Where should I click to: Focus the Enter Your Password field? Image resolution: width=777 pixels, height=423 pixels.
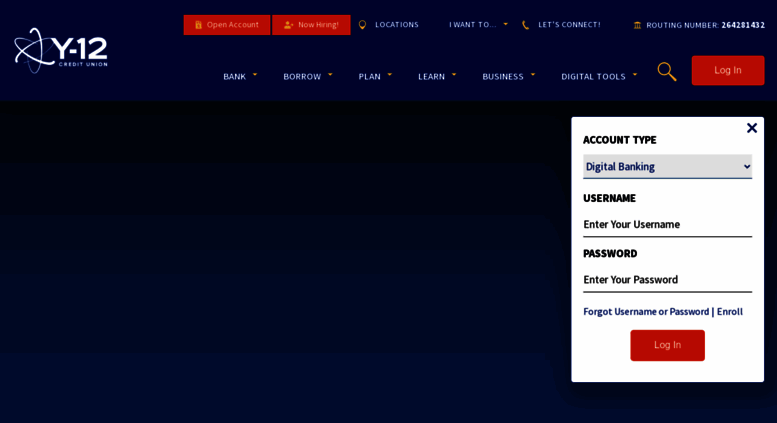667,280
